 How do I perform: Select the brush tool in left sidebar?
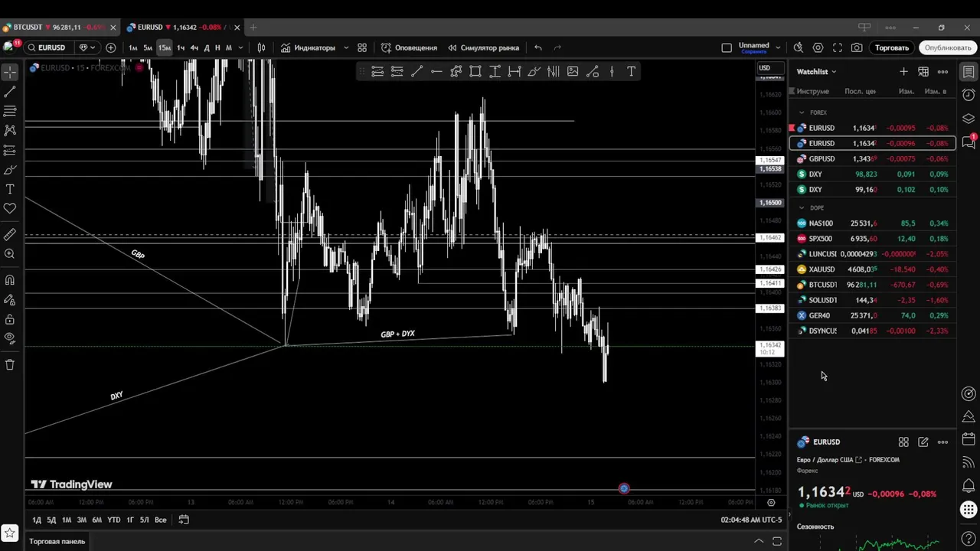click(10, 170)
